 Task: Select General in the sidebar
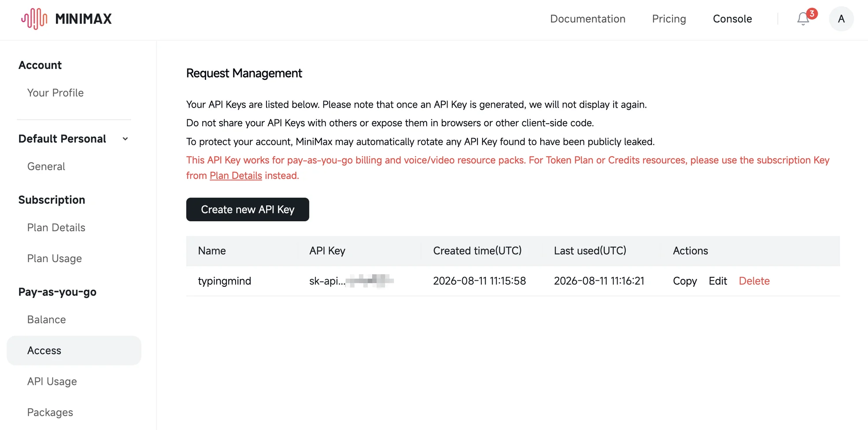(46, 167)
